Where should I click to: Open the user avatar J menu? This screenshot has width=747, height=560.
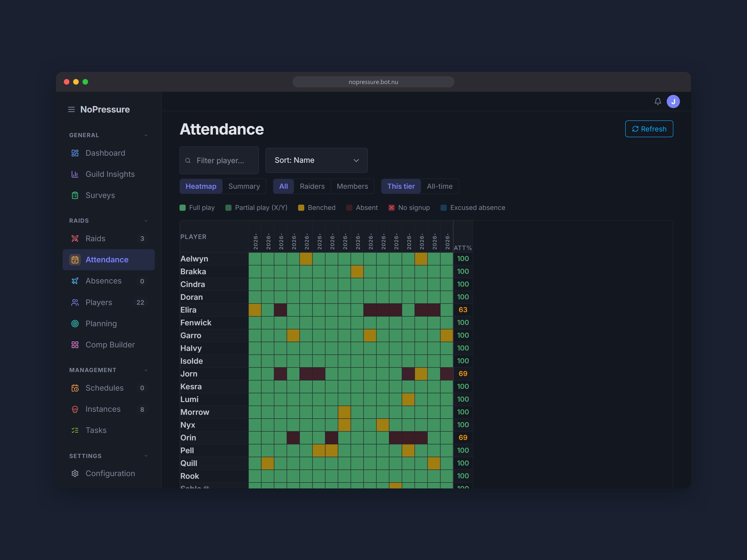pos(673,101)
